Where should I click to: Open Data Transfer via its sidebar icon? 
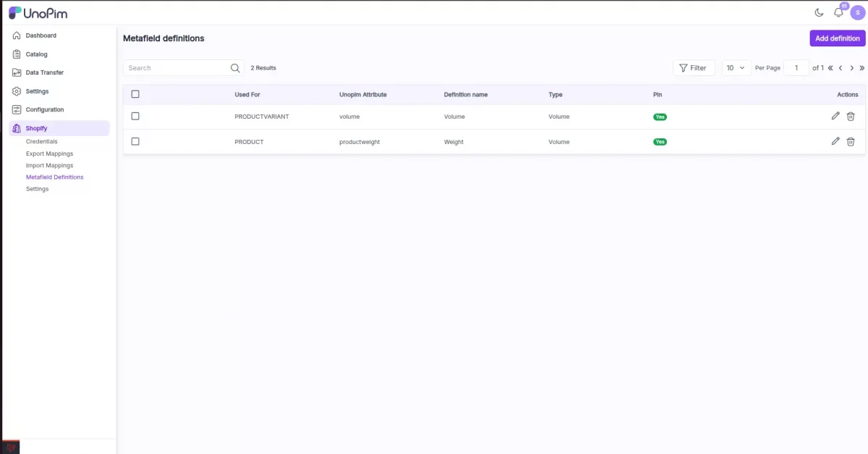pos(16,72)
